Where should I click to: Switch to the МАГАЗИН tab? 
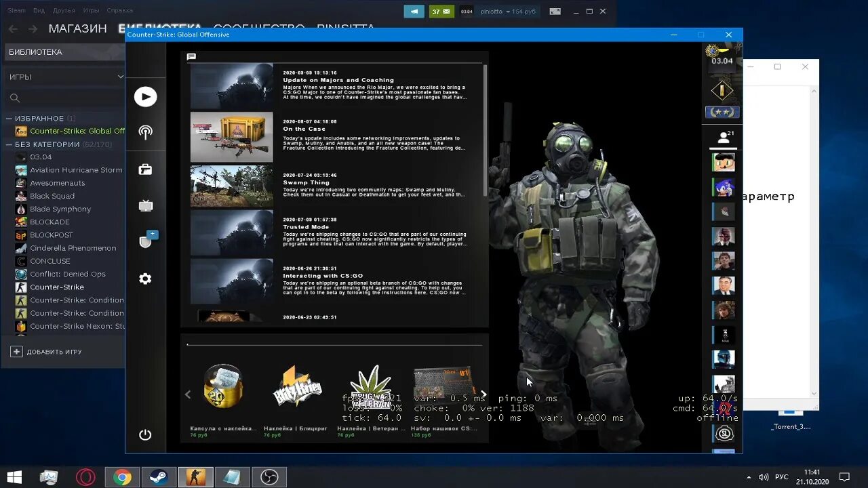pos(77,28)
